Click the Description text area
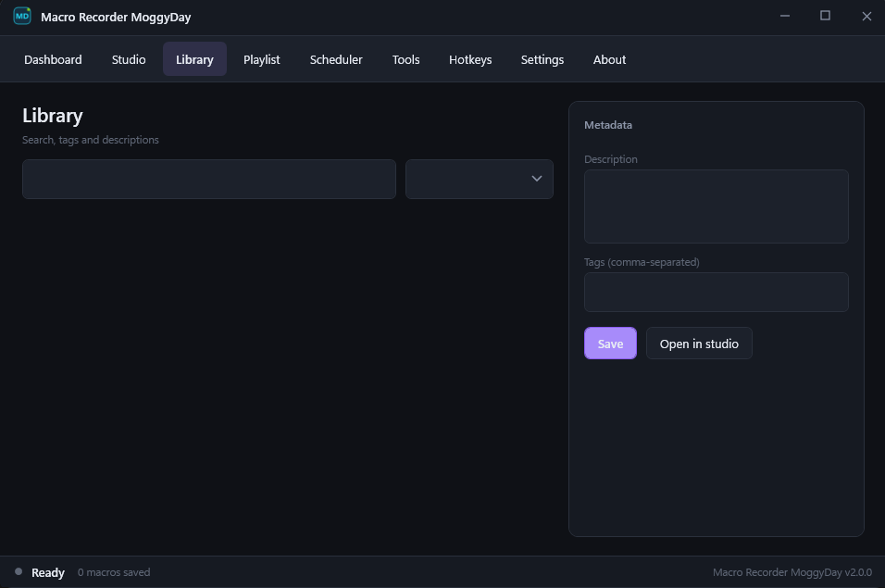Screen dimensions: 885x588 [717, 206]
